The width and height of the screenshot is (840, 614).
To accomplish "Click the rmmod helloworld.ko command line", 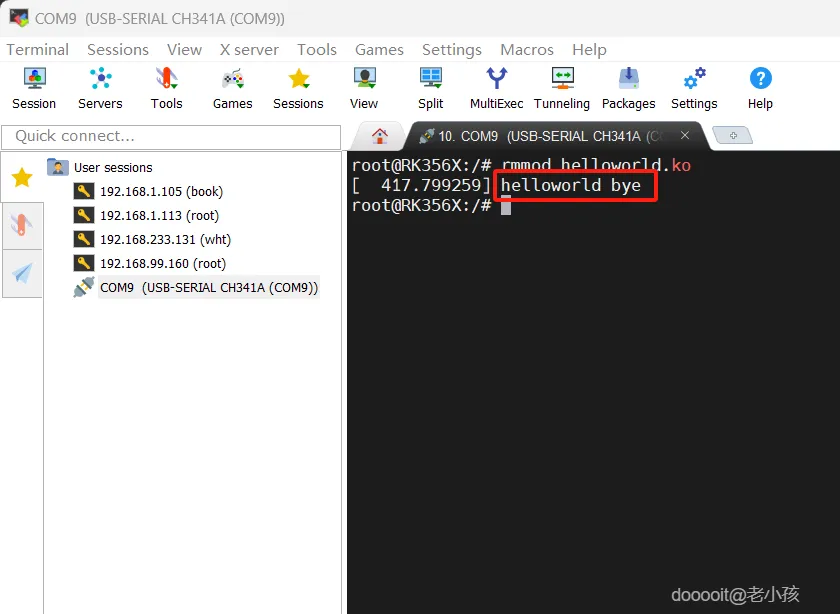I will click(596, 165).
